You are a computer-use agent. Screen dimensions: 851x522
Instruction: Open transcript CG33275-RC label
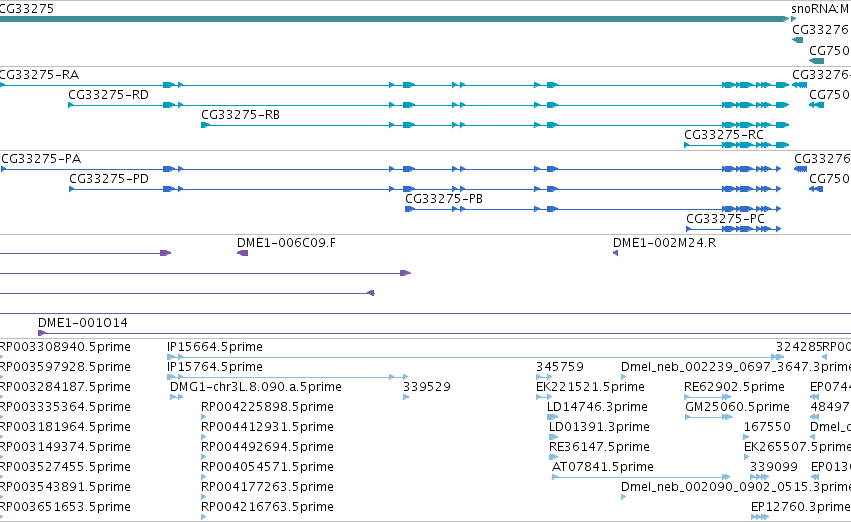[x=723, y=135]
